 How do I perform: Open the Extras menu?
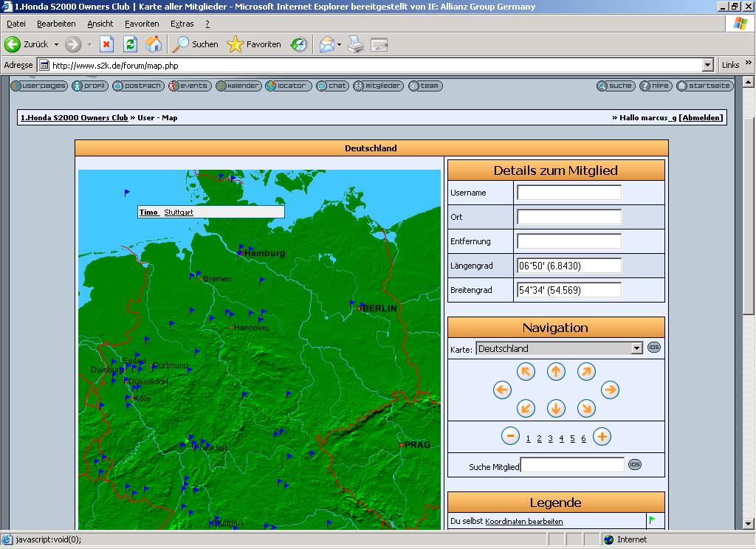point(182,24)
